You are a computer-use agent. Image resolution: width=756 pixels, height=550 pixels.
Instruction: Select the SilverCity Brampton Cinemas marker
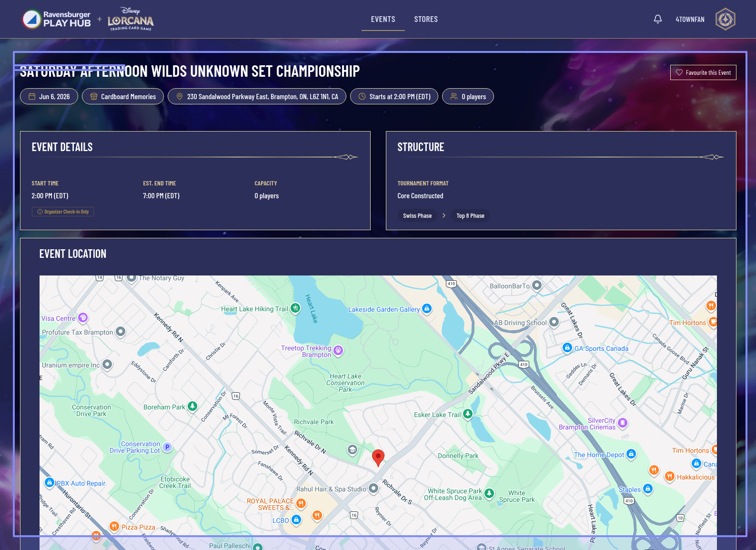click(623, 423)
